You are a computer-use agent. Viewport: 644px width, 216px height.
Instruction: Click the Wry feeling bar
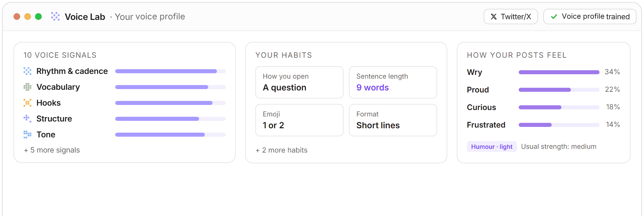(559, 72)
